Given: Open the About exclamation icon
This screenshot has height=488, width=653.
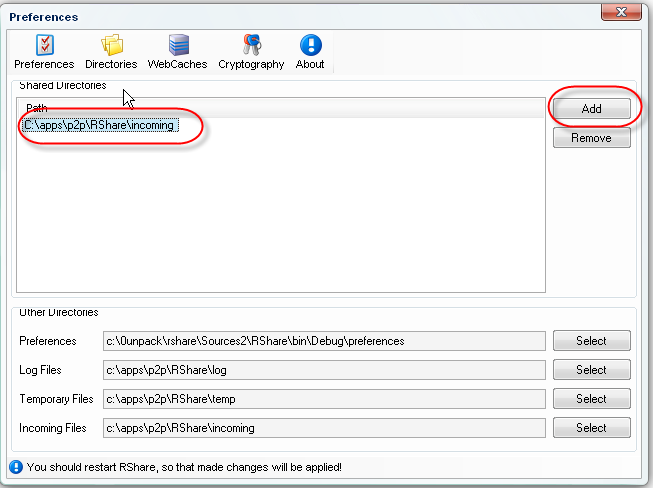Looking at the screenshot, I should tap(311, 45).
